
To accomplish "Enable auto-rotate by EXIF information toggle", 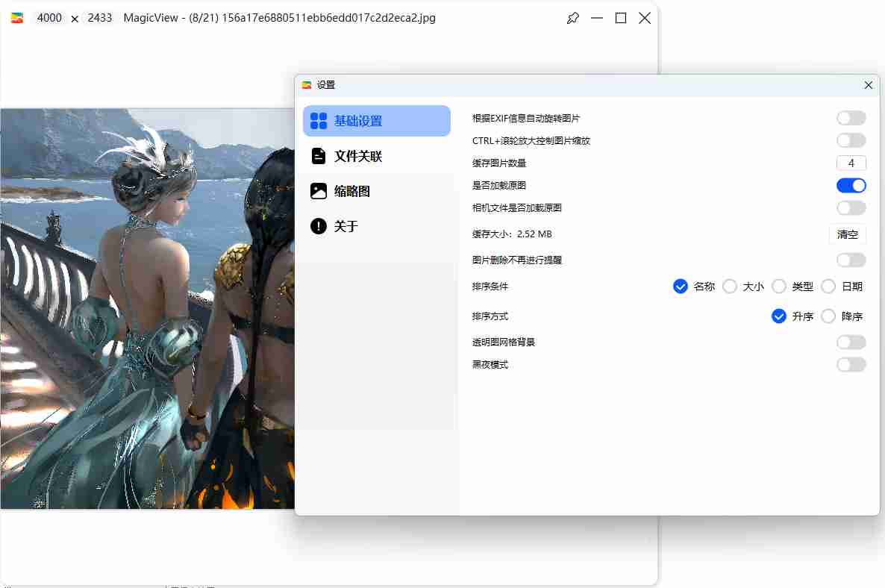I will [851, 118].
